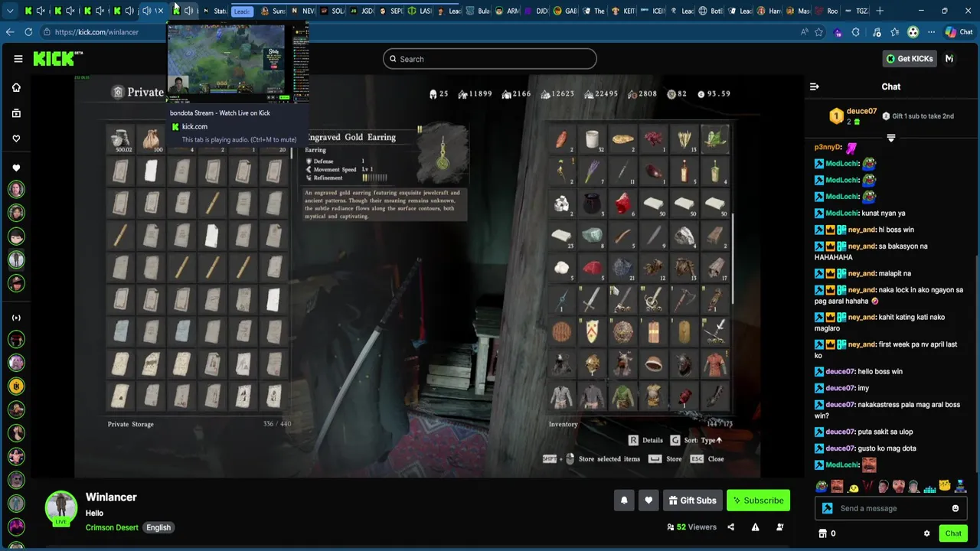
Task: Click the Sort: Type option on the stream
Action: pos(696,440)
